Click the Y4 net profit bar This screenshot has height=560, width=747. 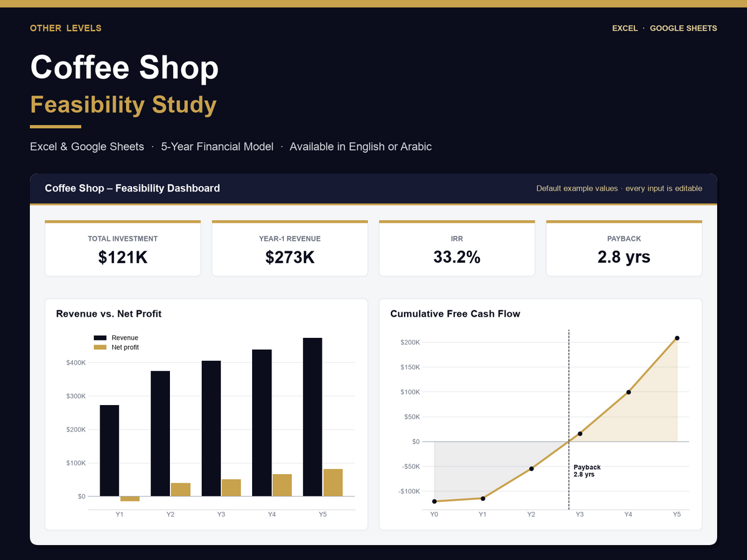(x=282, y=485)
